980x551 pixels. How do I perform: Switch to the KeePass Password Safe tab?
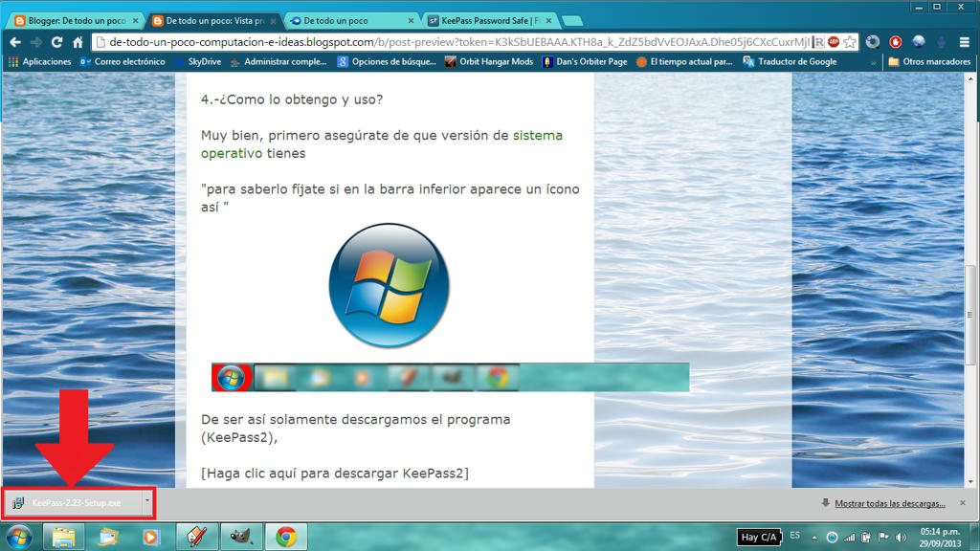(x=490, y=21)
